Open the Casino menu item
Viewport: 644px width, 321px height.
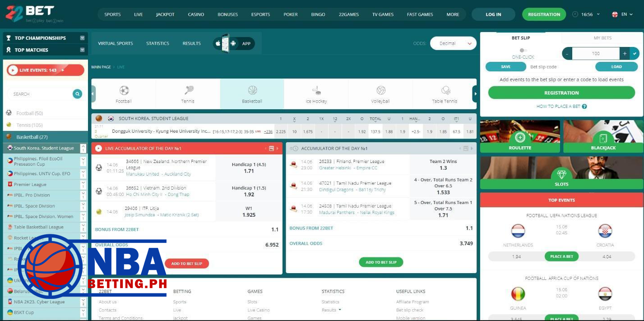196,14
